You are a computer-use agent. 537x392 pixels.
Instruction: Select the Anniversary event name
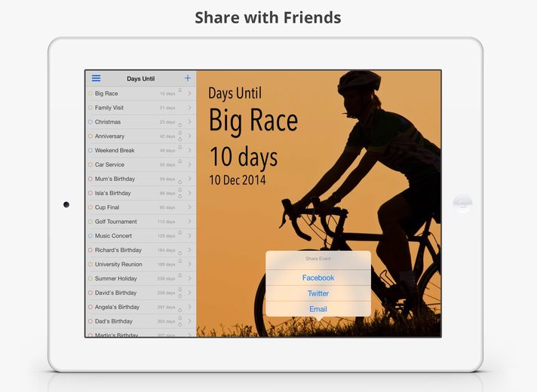[109, 136]
